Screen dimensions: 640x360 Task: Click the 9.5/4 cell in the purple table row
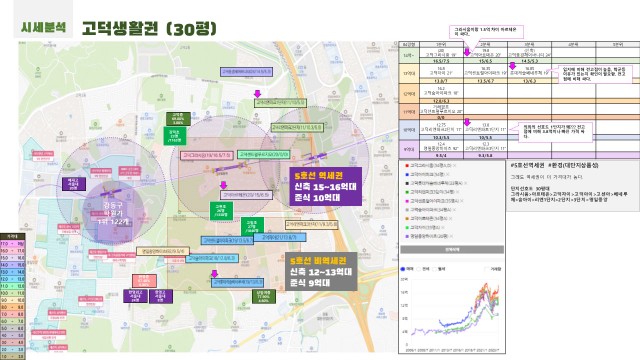point(441,156)
